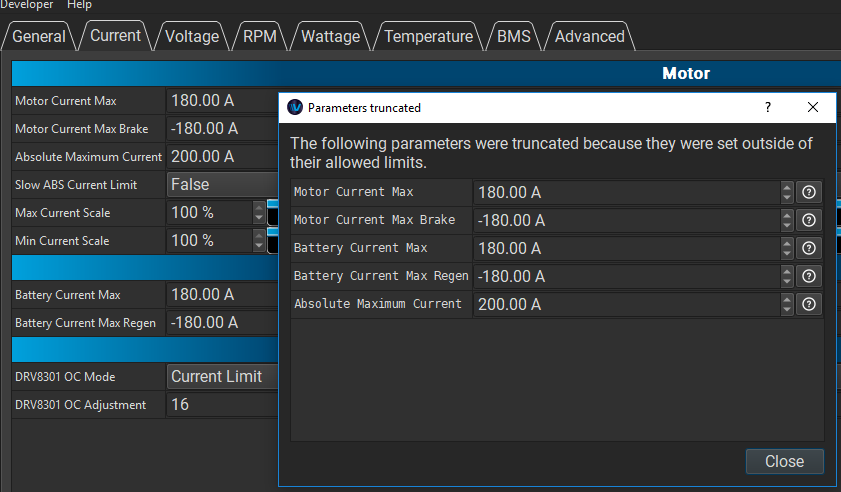Switch to the Voltage tab
The image size is (841, 492).
(x=192, y=36)
